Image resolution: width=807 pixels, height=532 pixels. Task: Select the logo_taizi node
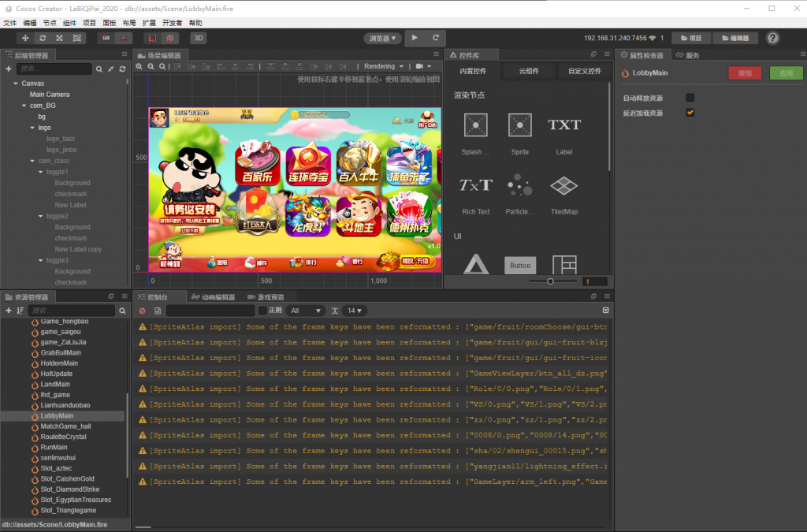tap(60, 139)
